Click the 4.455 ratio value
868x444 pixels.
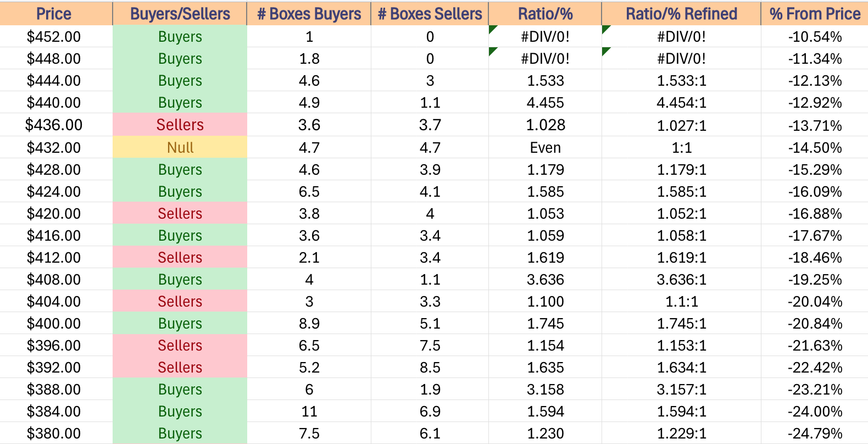click(x=546, y=103)
